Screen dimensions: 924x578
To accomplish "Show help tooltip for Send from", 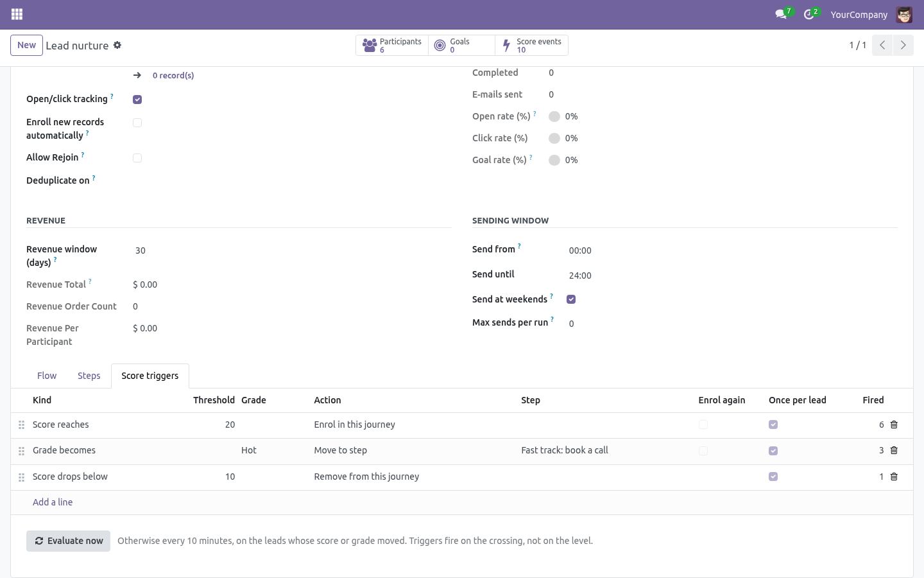I will (519, 246).
